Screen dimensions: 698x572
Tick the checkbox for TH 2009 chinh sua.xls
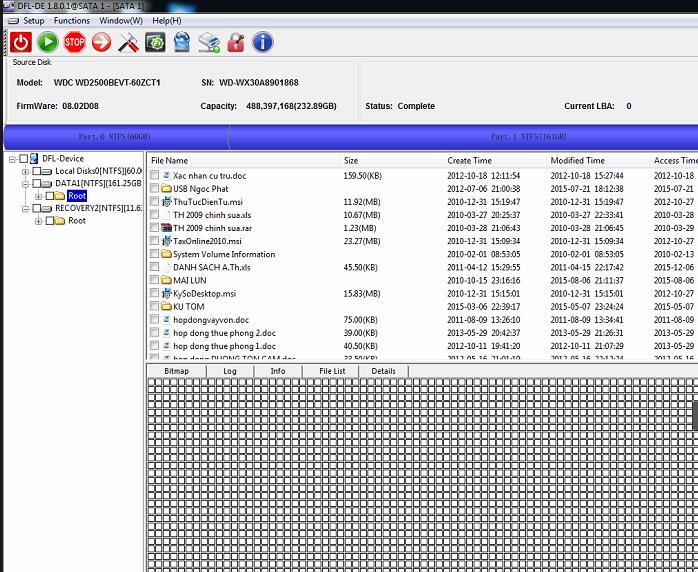pyautogui.click(x=154, y=215)
